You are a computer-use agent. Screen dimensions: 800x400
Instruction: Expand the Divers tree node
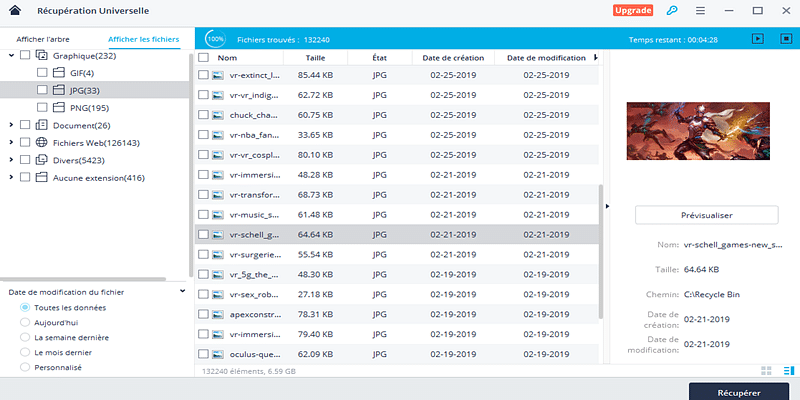(x=11, y=160)
